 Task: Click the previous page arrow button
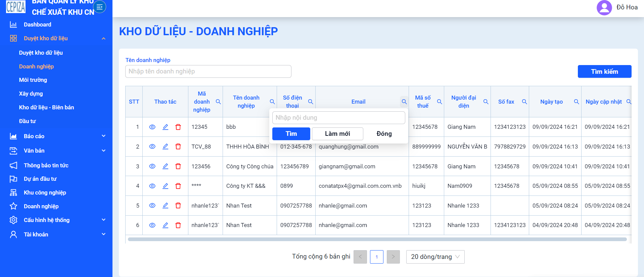pos(360,257)
